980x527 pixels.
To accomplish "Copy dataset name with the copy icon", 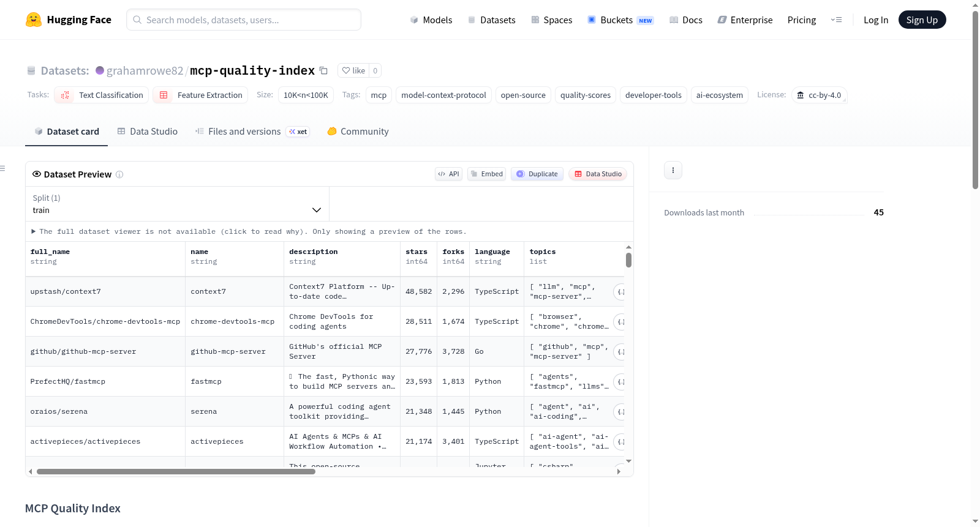I will tap(323, 70).
